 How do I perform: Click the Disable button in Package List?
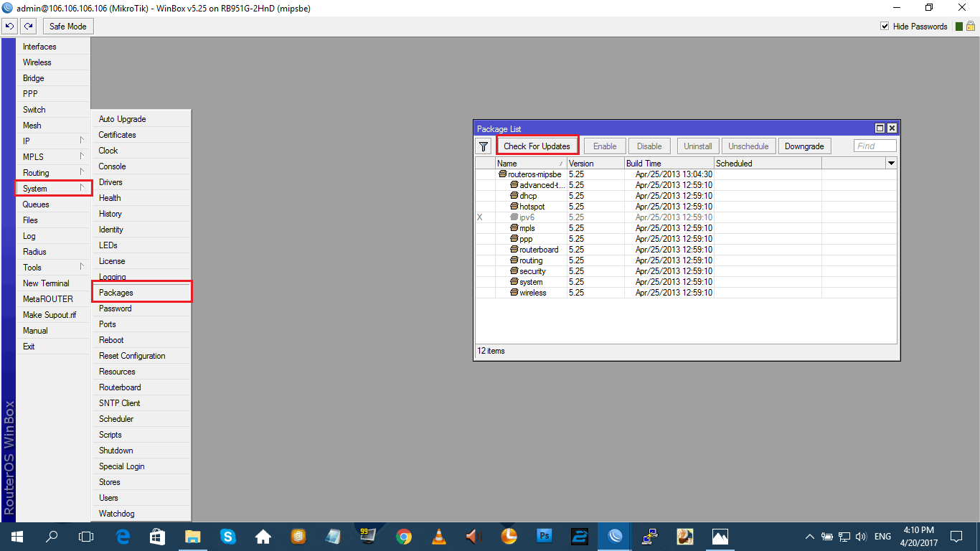coord(649,146)
